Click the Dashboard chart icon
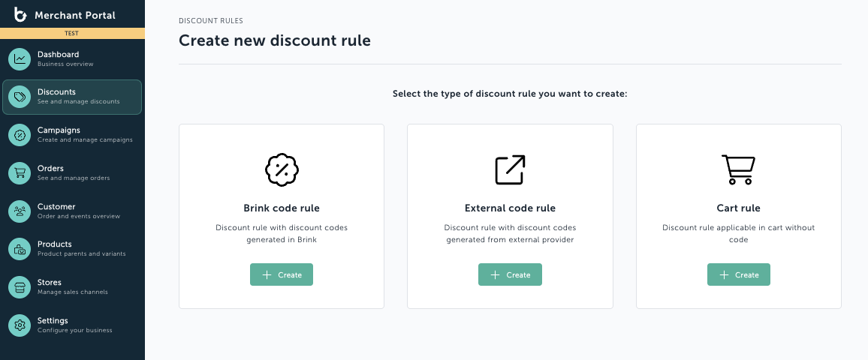This screenshot has height=360, width=868. point(20,59)
